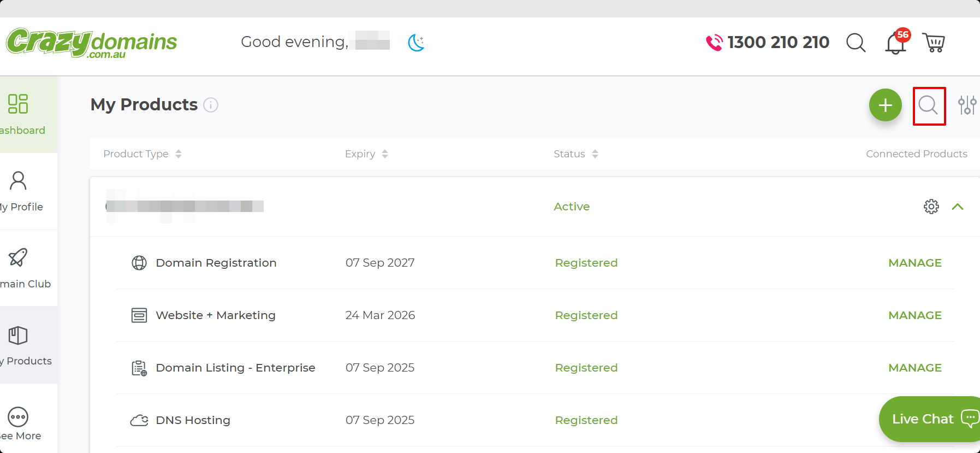Select Domain Listing - Enterprise product name
Viewport: 980px width, 453px height.
coord(236,368)
